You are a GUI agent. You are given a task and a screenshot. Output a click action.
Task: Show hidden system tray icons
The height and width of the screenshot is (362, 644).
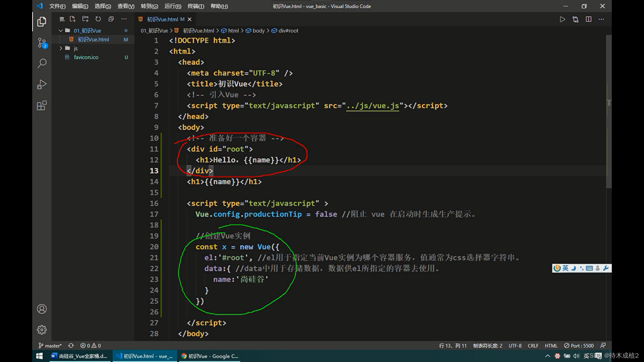point(548,356)
